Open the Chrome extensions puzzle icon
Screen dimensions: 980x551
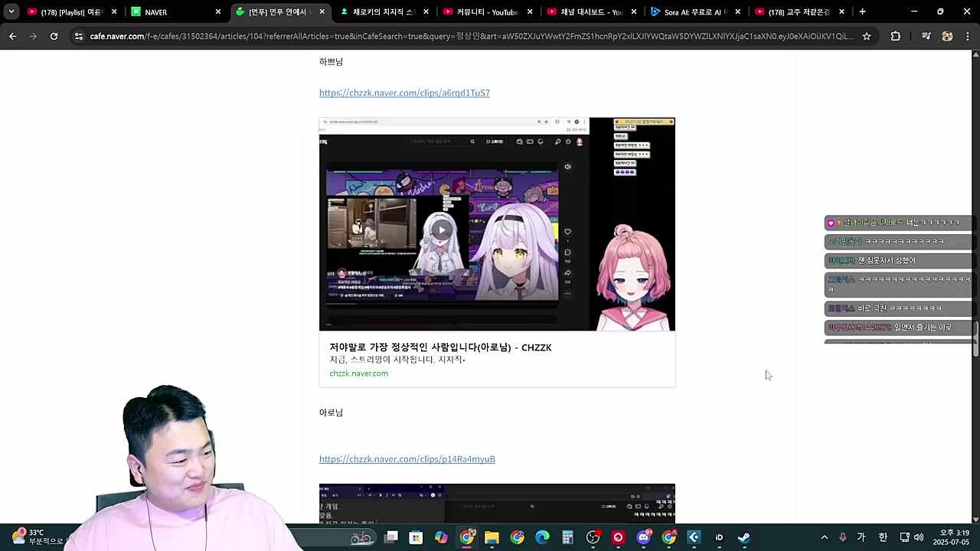pos(896,36)
